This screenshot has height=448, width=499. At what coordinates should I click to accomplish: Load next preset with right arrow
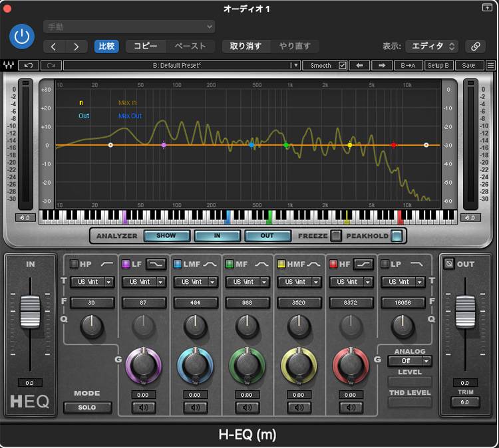[382, 66]
